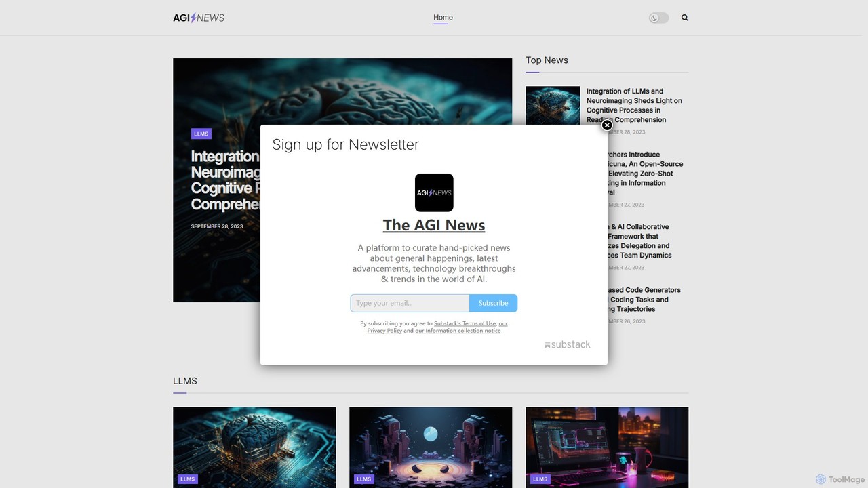Click LLMS tag on brain circuit card
Image resolution: width=868 pixels, height=488 pixels.
coord(188,479)
